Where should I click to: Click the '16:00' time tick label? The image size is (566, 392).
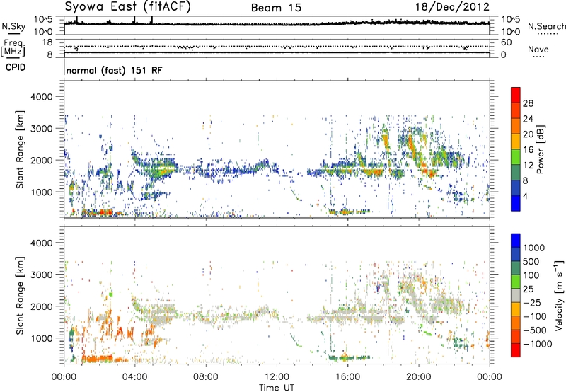(x=347, y=377)
